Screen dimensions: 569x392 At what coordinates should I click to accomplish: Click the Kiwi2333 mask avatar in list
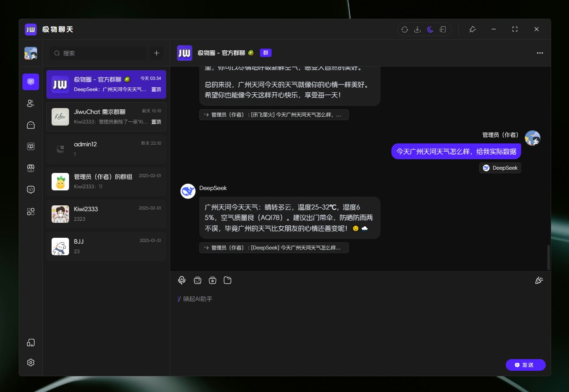(60, 214)
